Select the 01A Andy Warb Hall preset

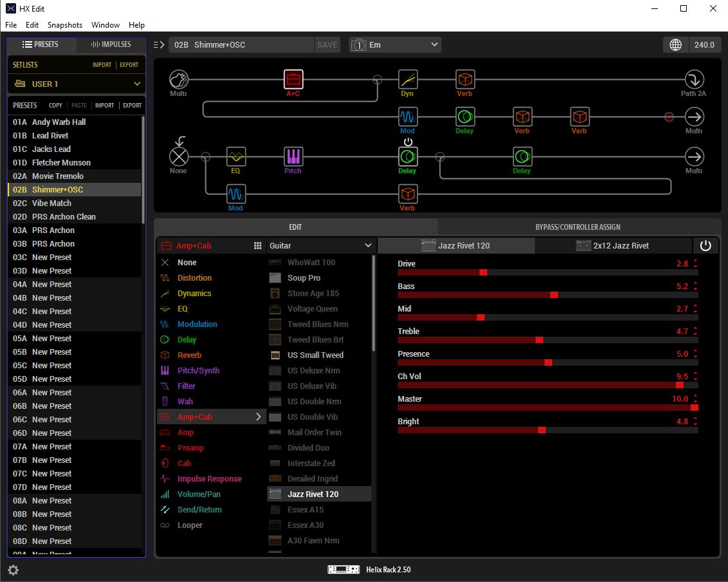click(74, 122)
